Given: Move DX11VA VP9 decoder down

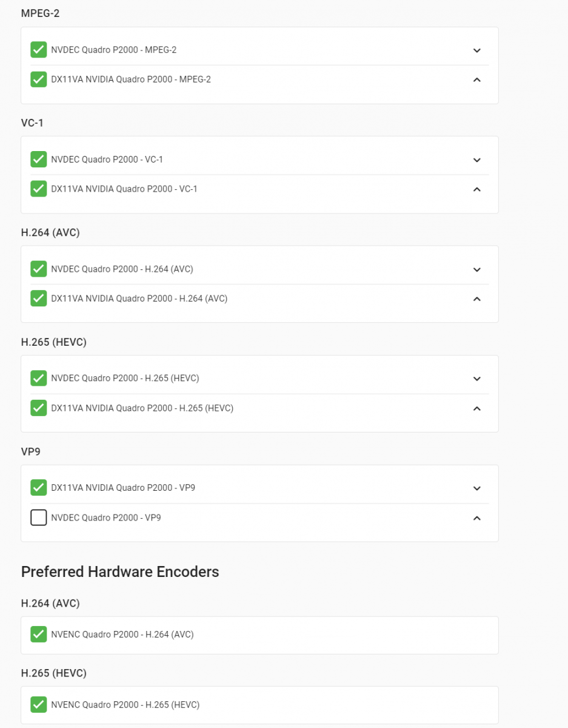Looking at the screenshot, I should tap(477, 488).
